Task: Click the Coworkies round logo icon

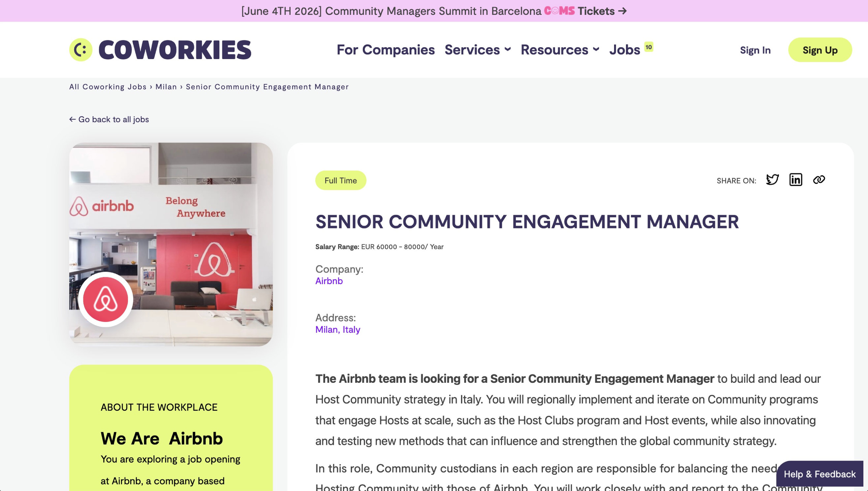Action: (x=80, y=50)
